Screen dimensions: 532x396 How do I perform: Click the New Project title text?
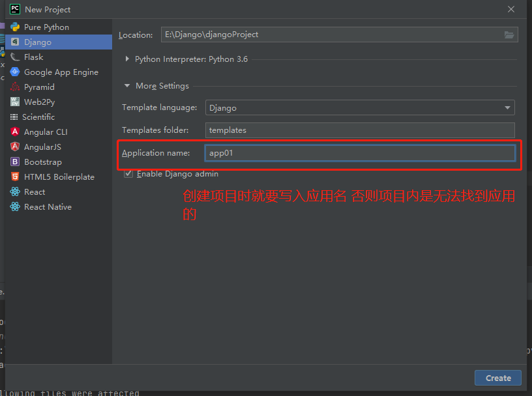pyautogui.click(x=48, y=10)
